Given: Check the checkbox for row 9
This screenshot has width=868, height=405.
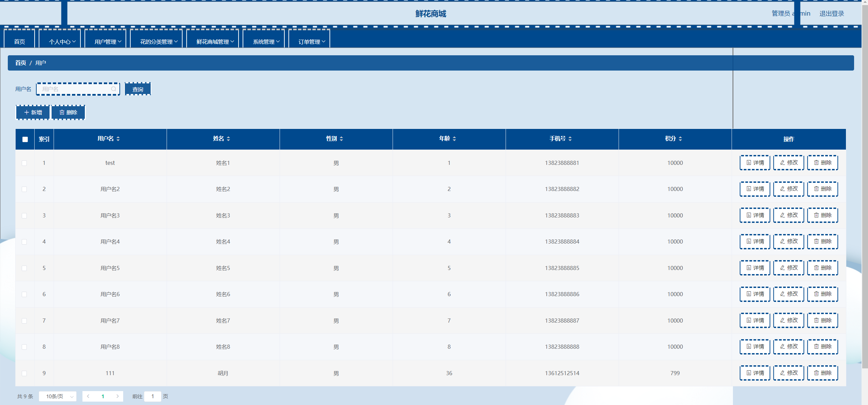Looking at the screenshot, I should pos(24,373).
